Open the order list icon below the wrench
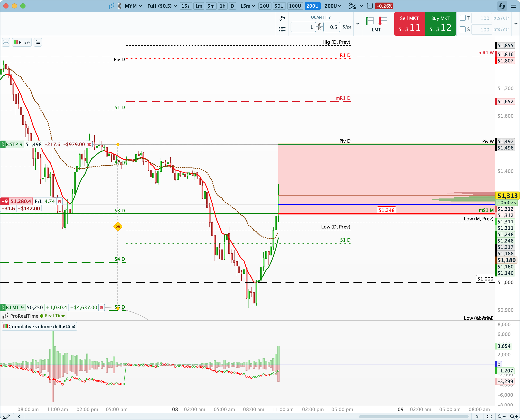 (x=282, y=29)
